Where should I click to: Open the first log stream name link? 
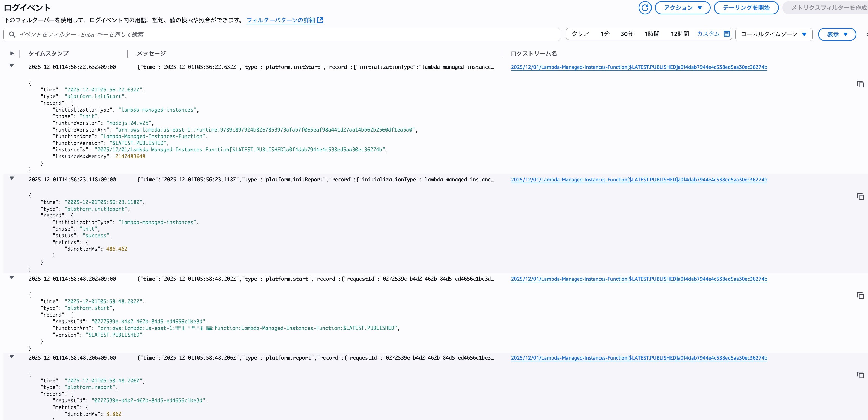click(639, 67)
